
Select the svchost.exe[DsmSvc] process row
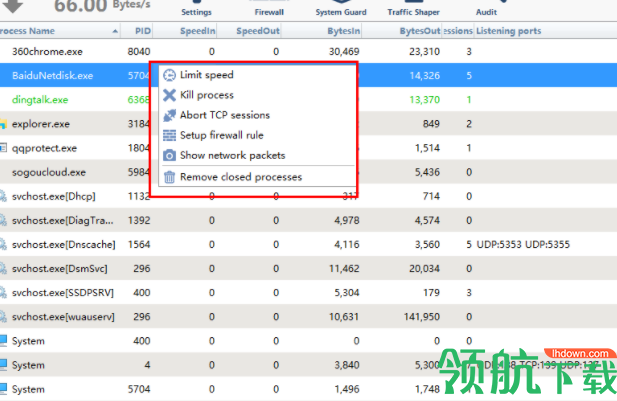click(x=308, y=268)
